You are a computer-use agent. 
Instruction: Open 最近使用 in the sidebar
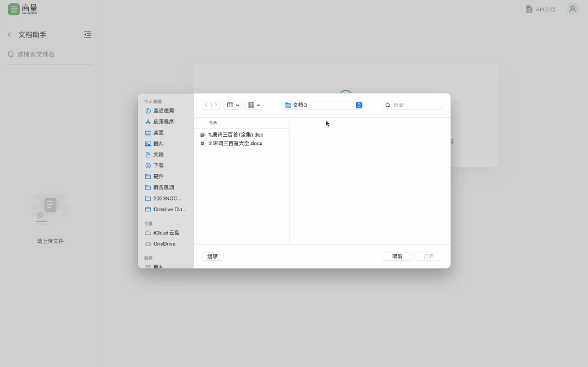point(163,111)
